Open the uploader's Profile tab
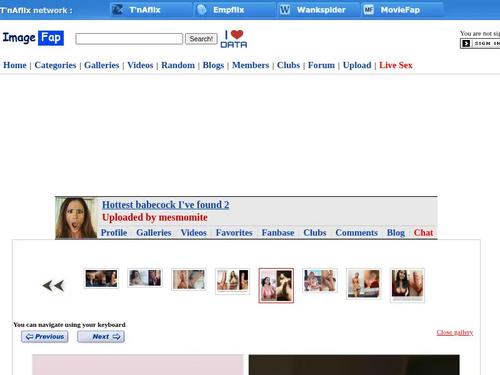This screenshot has height=375, width=500. (114, 233)
